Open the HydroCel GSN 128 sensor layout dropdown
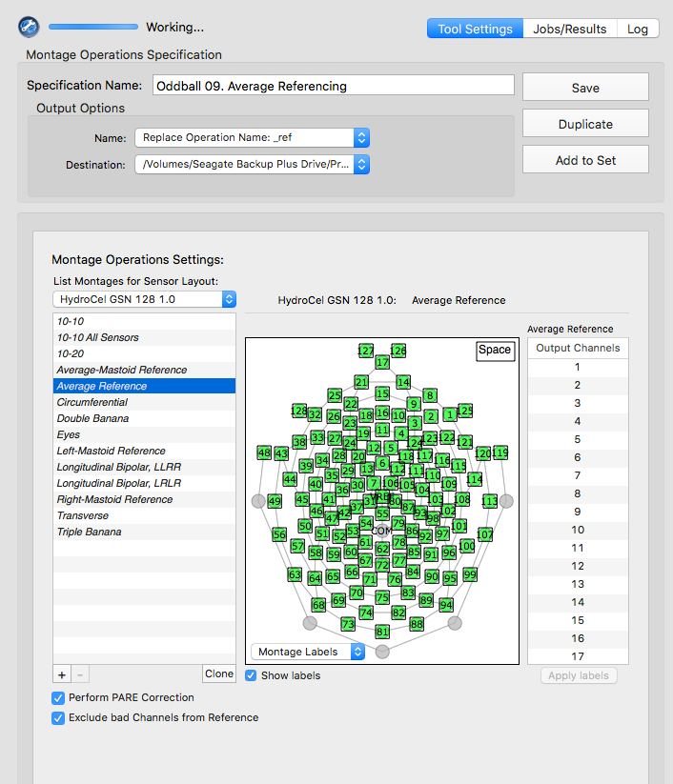 pos(144,299)
